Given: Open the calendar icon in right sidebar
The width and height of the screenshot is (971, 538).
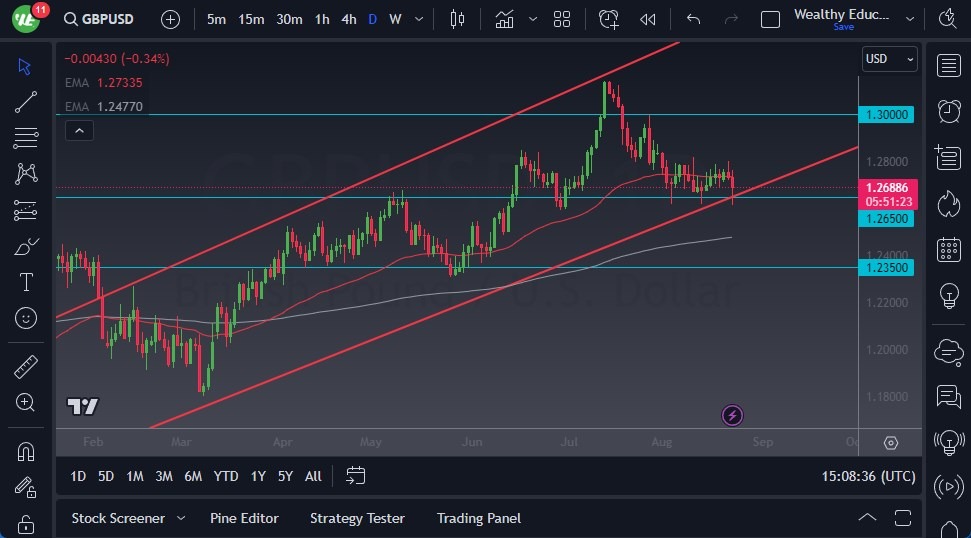Looking at the screenshot, I should click(948, 250).
